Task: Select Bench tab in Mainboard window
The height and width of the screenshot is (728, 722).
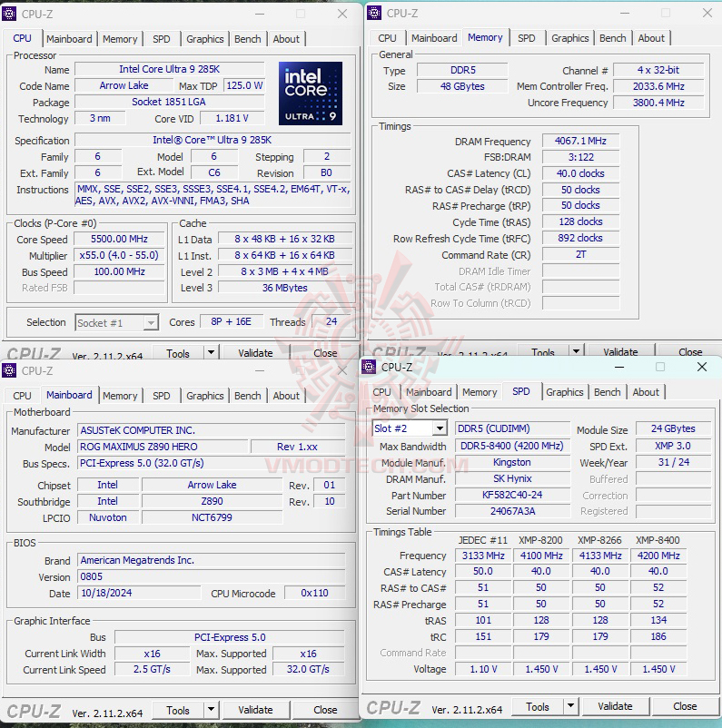Action: click(248, 396)
